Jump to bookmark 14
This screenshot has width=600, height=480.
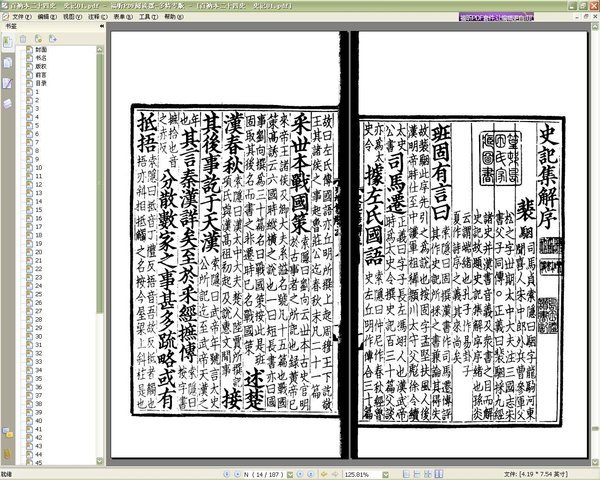coord(39,201)
